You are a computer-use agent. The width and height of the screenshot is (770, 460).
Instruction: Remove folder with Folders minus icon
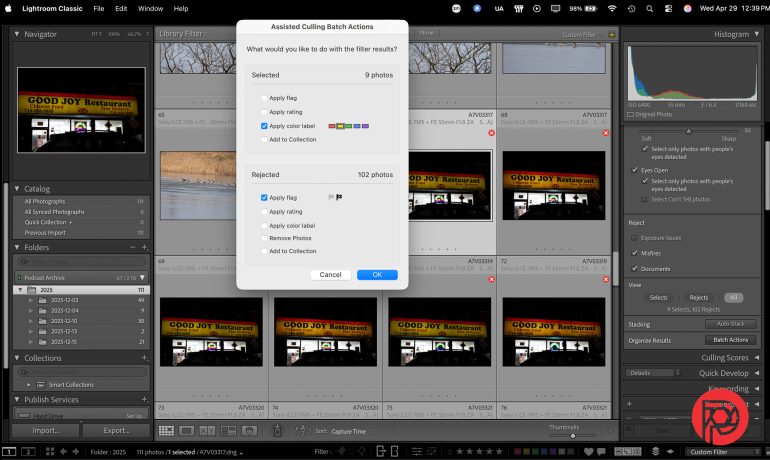click(133, 247)
